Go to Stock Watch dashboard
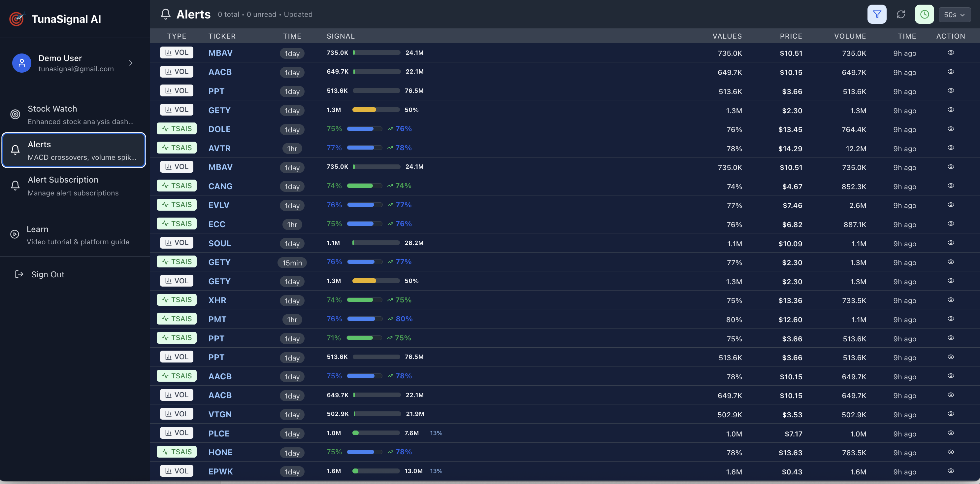Viewport: 980px width, 484px height. coord(52,108)
